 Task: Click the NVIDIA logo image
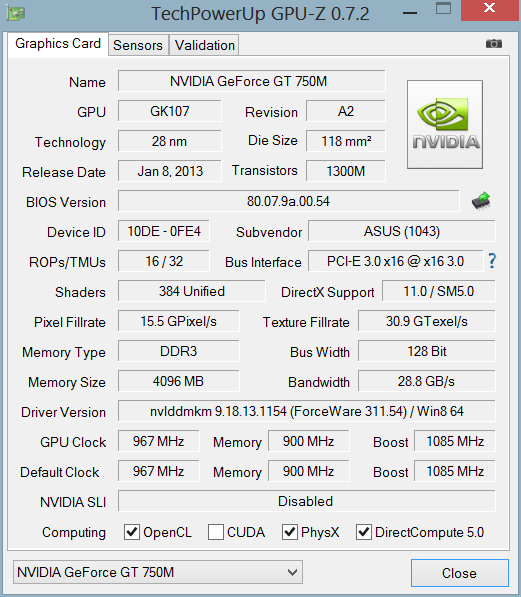445,124
